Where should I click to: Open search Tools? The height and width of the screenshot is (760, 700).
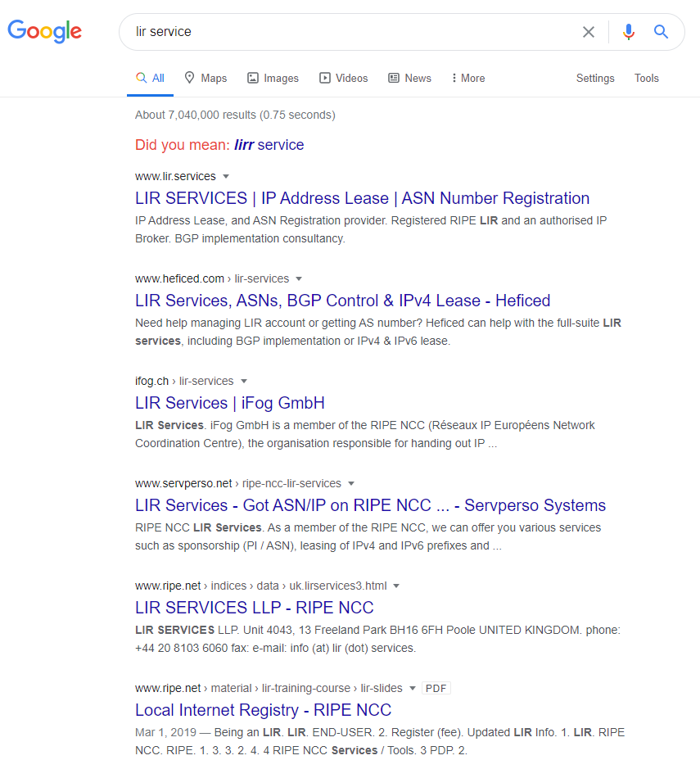click(646, 78)
